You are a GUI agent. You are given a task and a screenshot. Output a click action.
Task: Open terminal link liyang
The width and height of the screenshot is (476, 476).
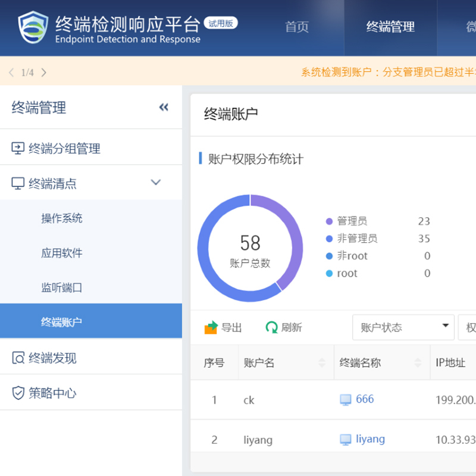[x=370, y=439]
